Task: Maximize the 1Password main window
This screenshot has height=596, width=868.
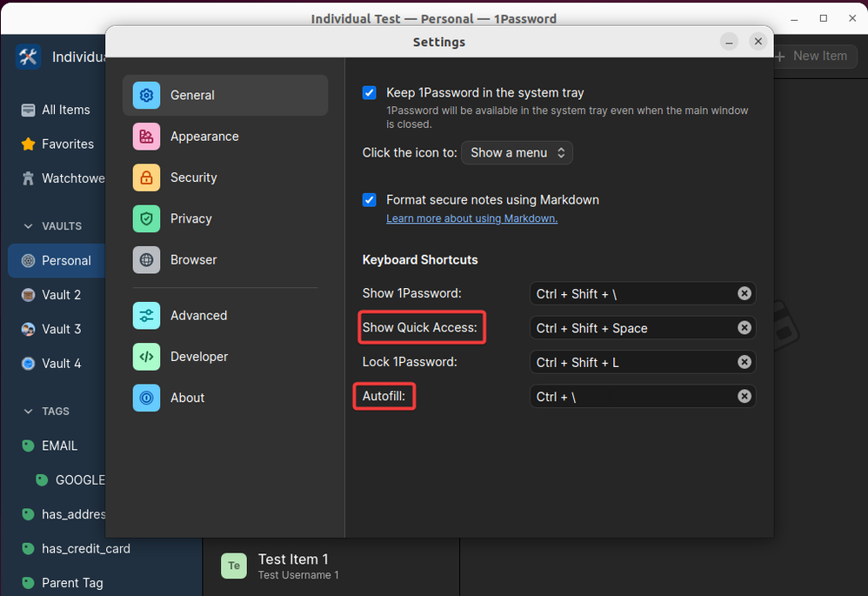Action: (x=824, y=18)
